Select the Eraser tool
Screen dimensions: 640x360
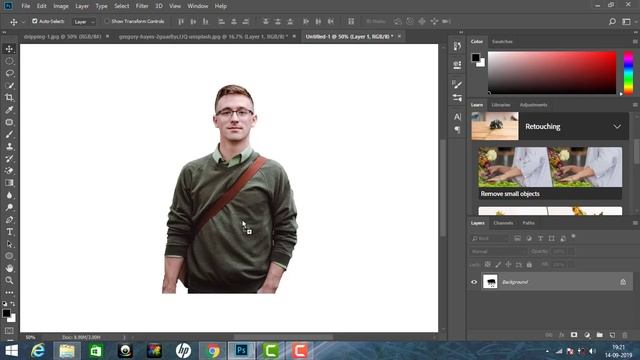pyautogui.click(x=9, y=171)
